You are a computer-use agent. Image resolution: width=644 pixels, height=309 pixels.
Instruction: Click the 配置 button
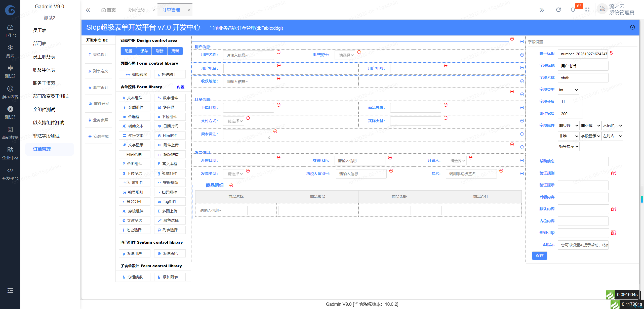[x=128, y=51]
